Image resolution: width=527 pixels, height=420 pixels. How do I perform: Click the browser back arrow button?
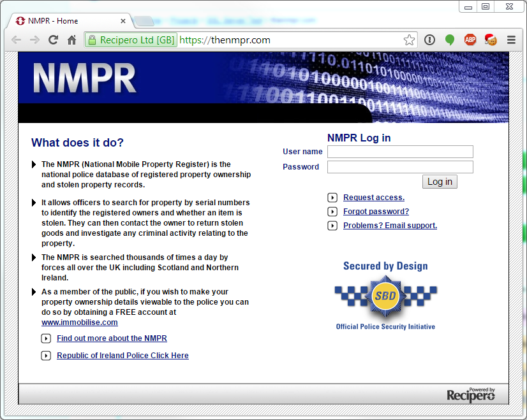(17, 40)
